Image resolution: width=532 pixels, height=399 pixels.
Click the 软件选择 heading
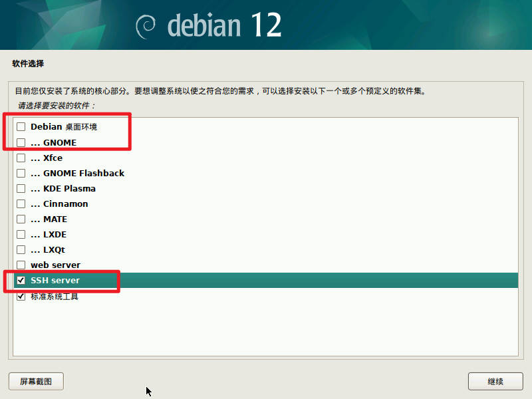[28, 63]
